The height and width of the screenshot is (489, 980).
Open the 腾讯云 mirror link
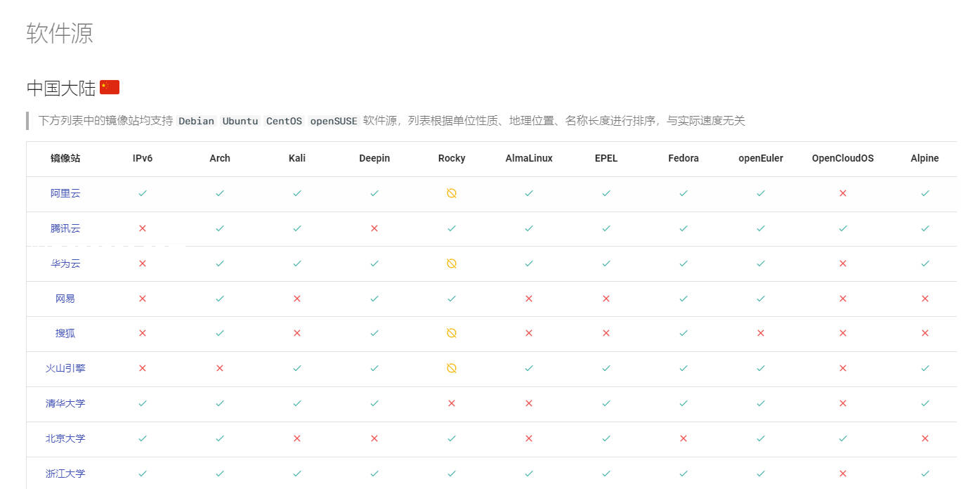tap(65, 228)
